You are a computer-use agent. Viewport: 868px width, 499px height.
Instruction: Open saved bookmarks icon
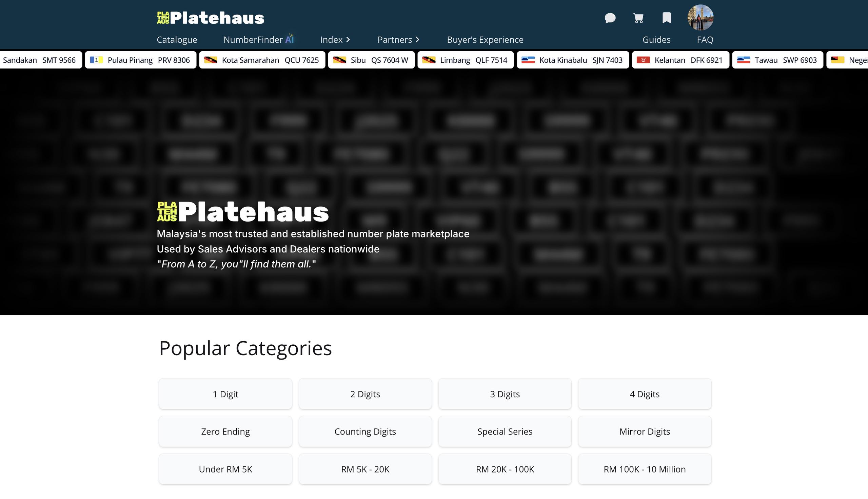coord(666,18)
